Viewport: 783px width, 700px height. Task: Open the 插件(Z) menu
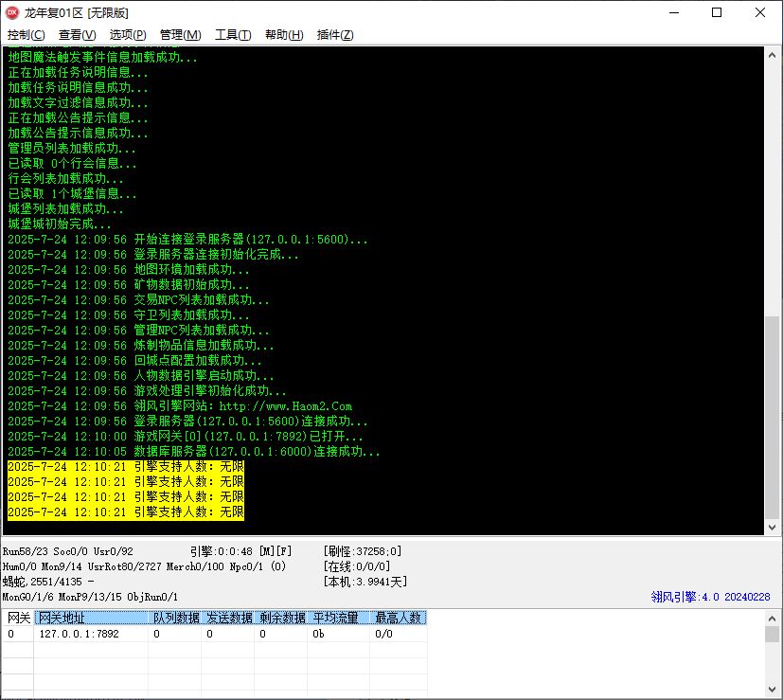click(x=335, y=34)
